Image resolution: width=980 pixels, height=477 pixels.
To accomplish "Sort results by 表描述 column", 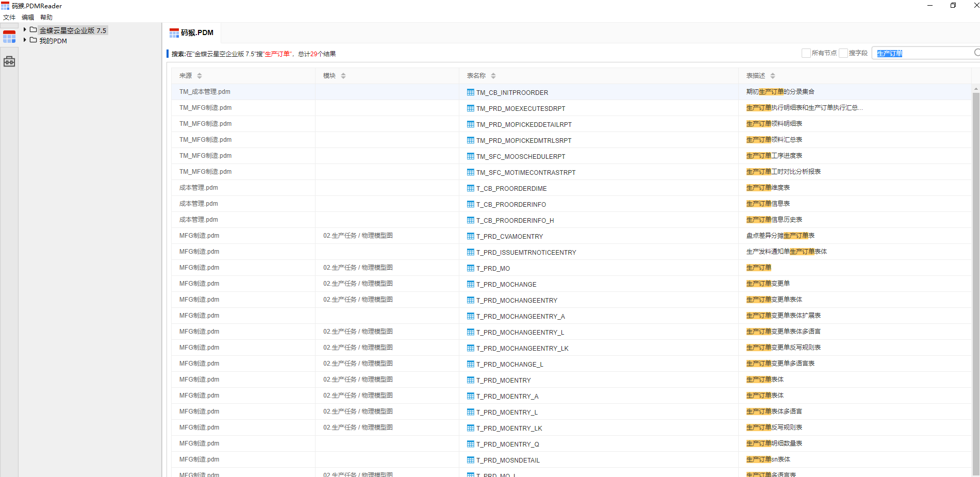I will [772, 76].
